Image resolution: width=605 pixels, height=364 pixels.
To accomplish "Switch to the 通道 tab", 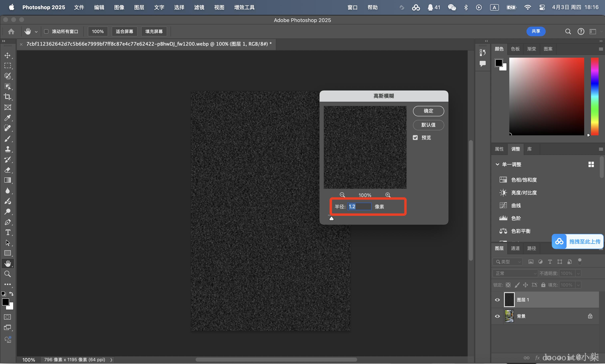I will tap(515, 248).
